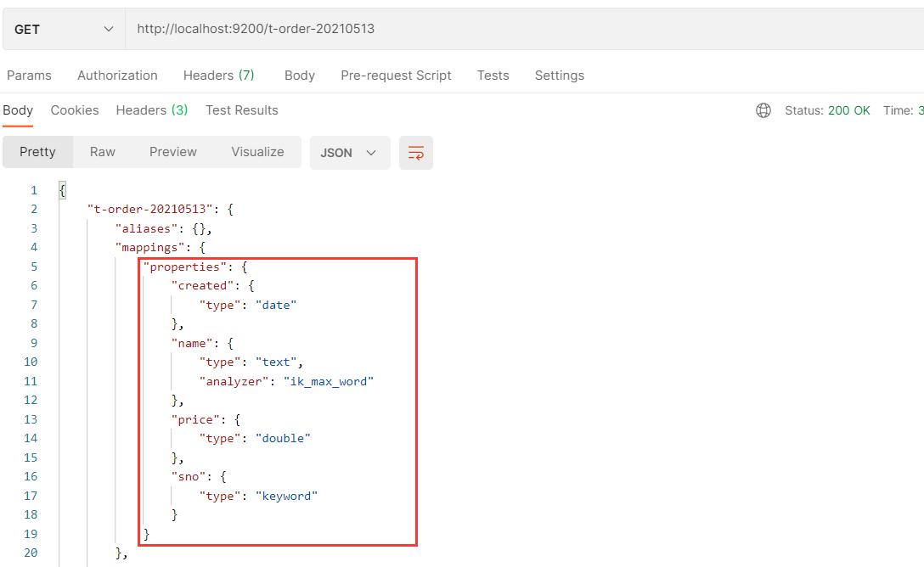Open the Authorization tab
Viewport: 924px width, 567px height.
[x=117, y=76]
